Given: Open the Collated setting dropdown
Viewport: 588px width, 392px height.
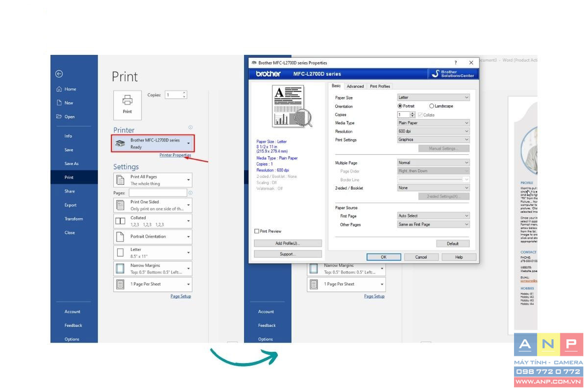Looking at the screenshot, I should (153, 221).
